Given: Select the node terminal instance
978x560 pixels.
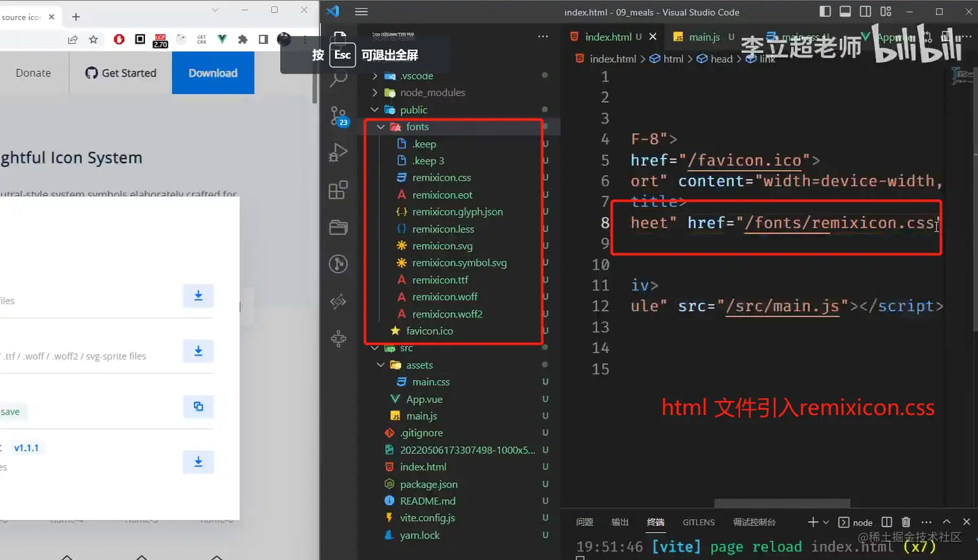Looking at the screenshot, I should pos(856,522).
